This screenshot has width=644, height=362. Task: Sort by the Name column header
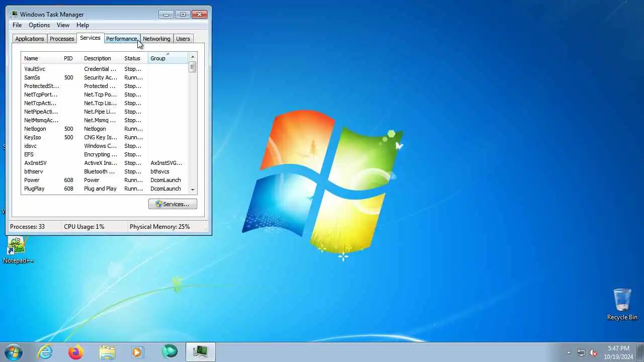tap(41, 58)
